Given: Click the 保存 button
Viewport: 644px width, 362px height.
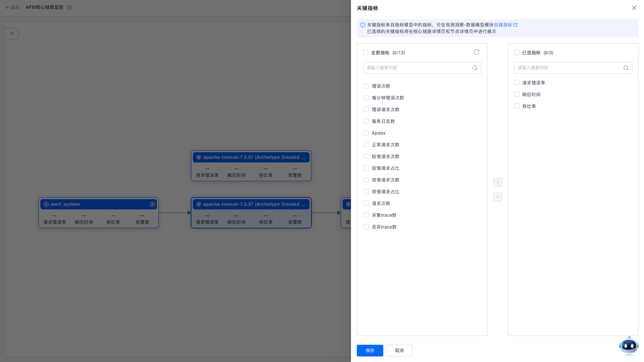Looking at the screenshot, I should (x=370, y=350).
